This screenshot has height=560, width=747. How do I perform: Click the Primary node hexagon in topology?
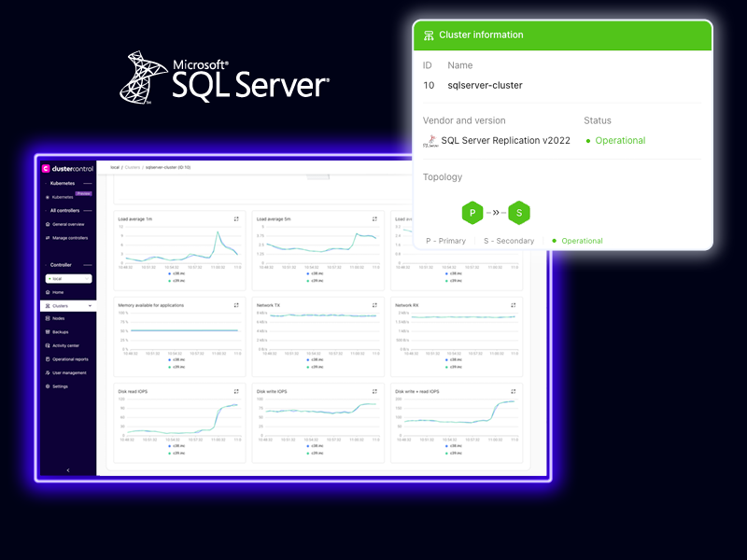point(473,213)
